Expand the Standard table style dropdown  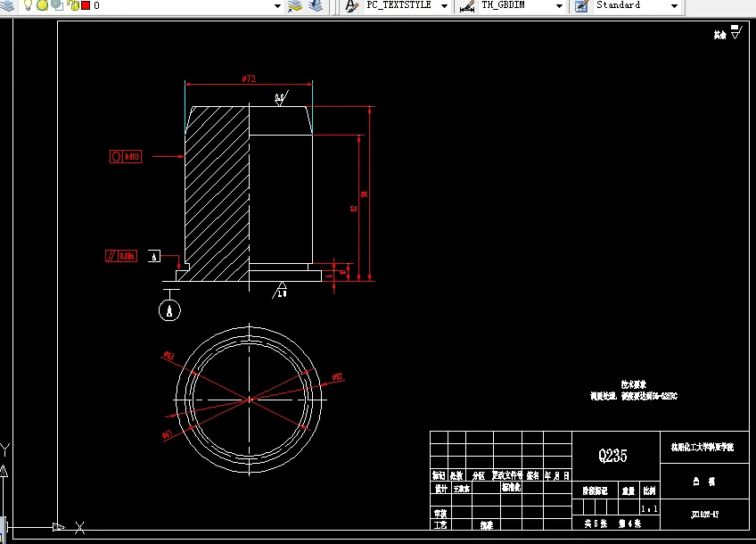click(x=675, y=5)
